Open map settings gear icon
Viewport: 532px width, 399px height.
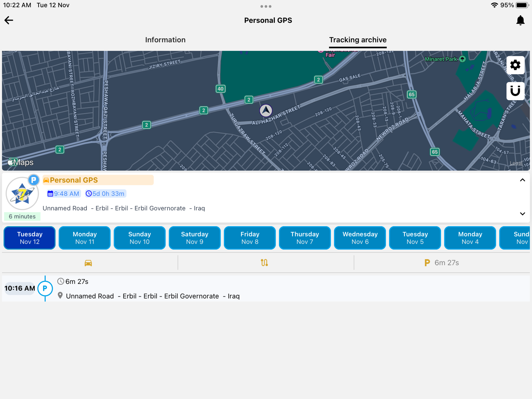(515, 65)
